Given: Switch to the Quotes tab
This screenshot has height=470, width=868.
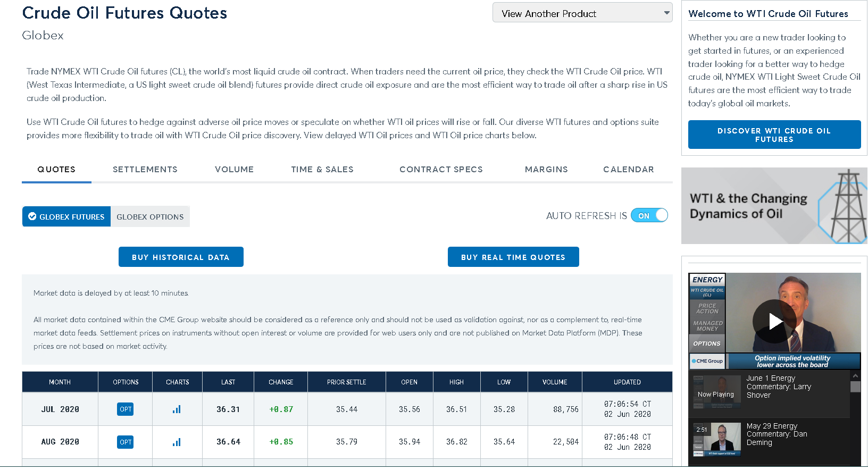Looking at the screenshot, I should click(x=56, y=170).
